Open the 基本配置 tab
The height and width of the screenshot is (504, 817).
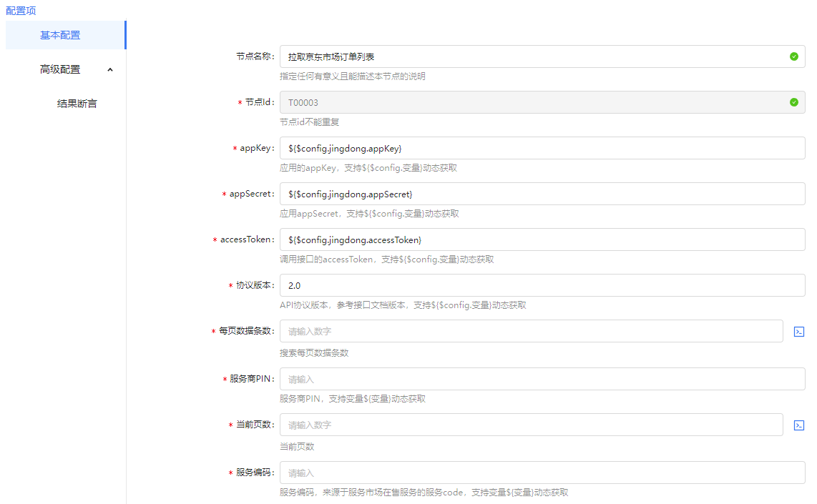tap(60, 35)
